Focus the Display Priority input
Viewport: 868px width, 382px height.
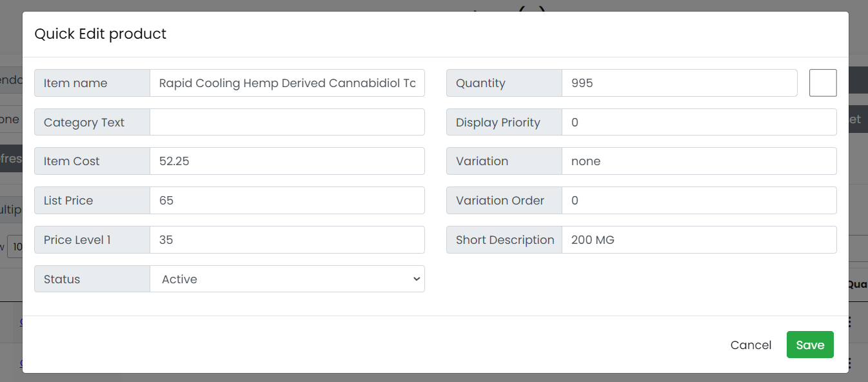pos(699,123)
